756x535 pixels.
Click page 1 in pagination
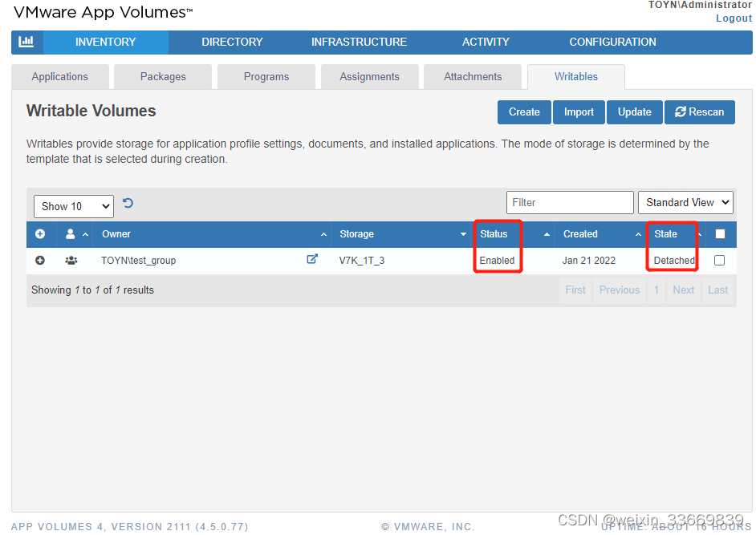(x=656, y=290)
